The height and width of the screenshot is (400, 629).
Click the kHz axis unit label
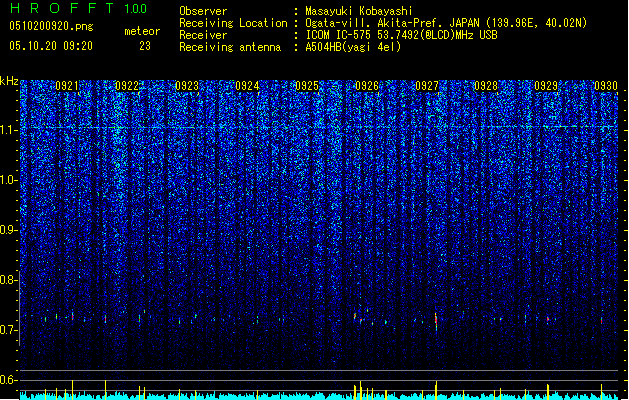coord(9,81)
